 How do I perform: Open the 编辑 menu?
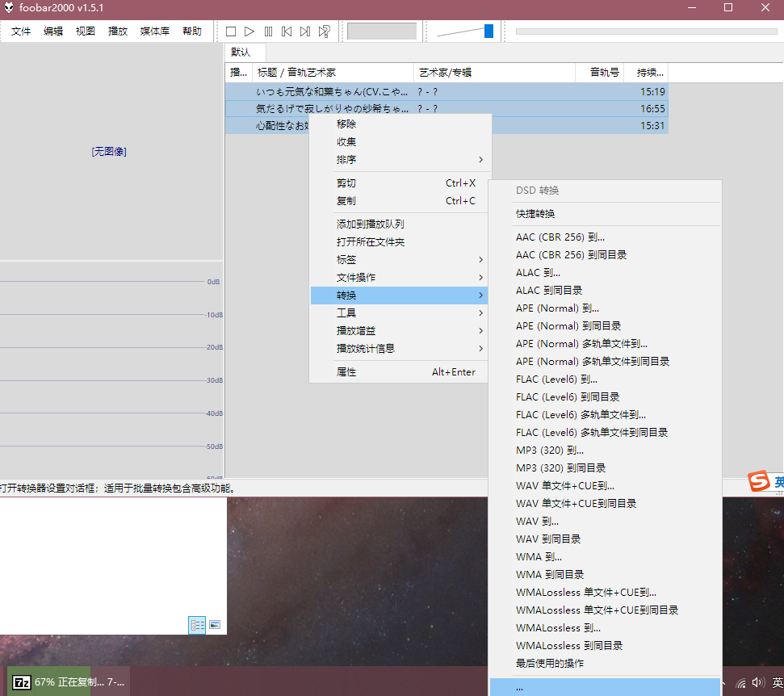53,31
